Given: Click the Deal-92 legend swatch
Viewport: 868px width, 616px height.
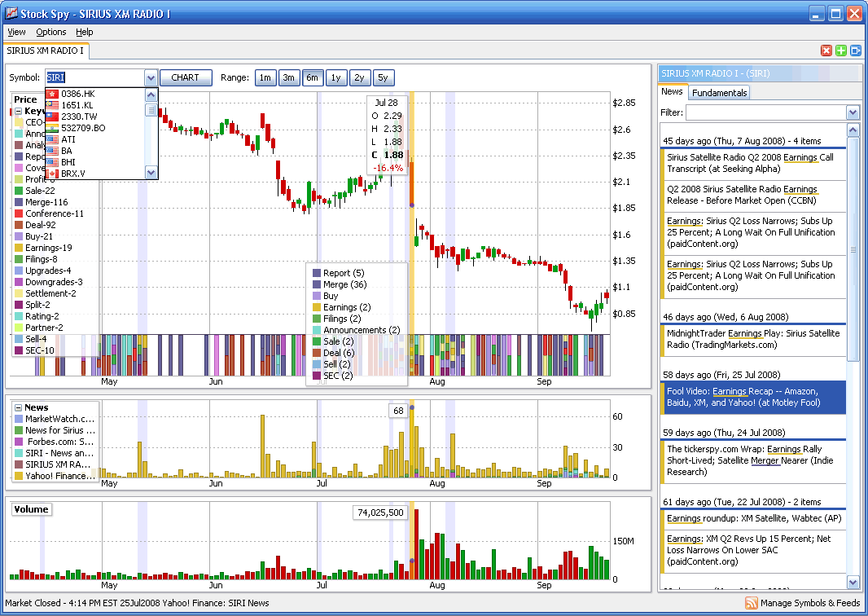Looking at the screenshot, I should point(19,225).
